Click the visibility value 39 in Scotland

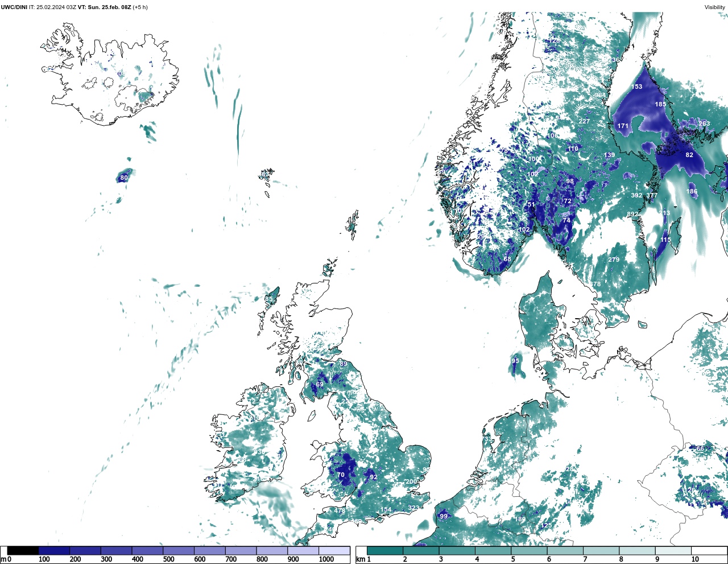[344, 364]
